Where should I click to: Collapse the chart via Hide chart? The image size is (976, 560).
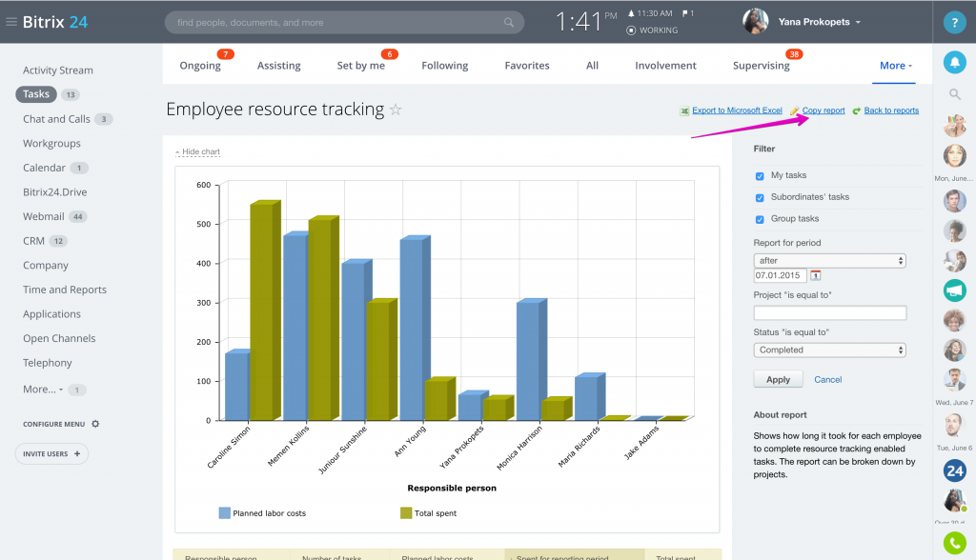[202, 150]
